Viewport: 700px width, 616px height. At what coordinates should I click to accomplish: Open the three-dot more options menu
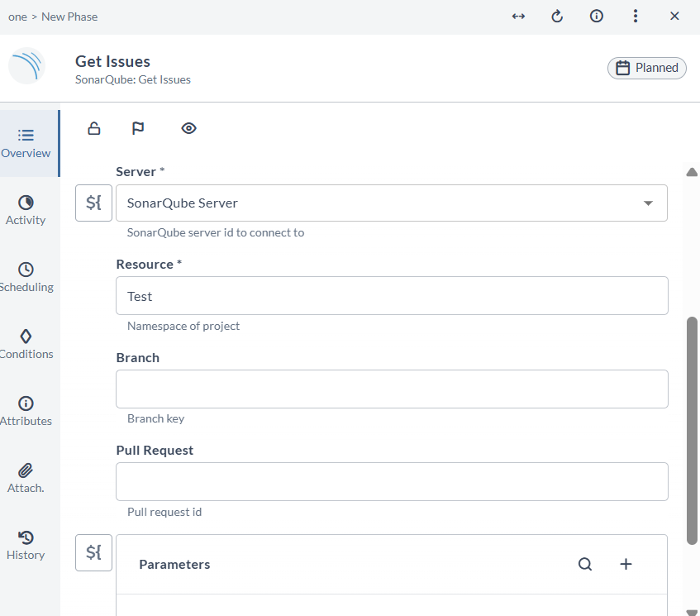click(635, 17)
